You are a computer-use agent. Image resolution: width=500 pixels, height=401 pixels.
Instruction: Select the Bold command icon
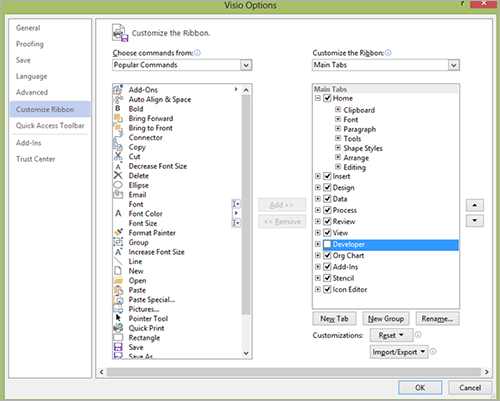point(118,109)
